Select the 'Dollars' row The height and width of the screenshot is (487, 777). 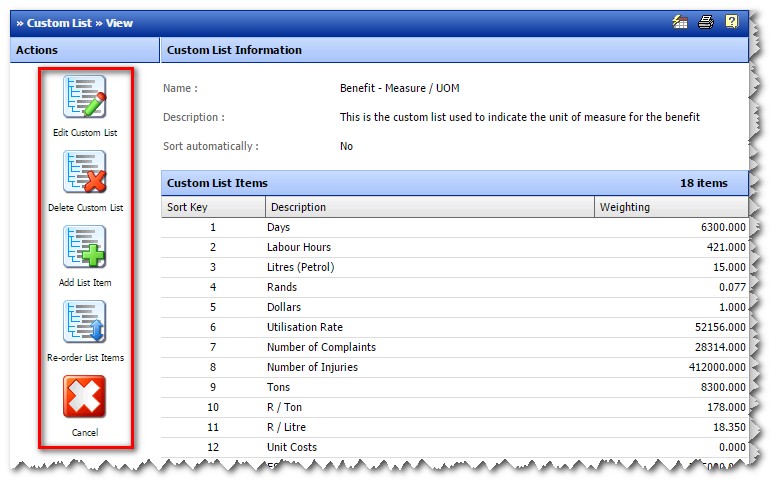[x=454, y=307]
